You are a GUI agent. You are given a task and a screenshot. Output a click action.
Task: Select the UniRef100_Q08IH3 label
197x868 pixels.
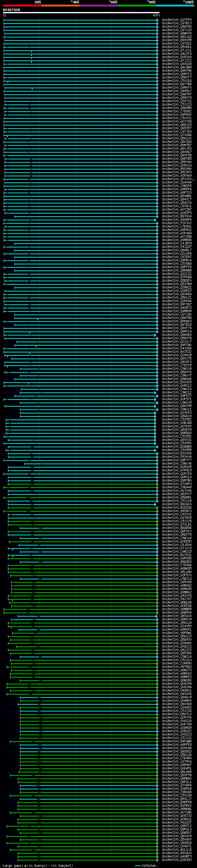tap(177, 57)
